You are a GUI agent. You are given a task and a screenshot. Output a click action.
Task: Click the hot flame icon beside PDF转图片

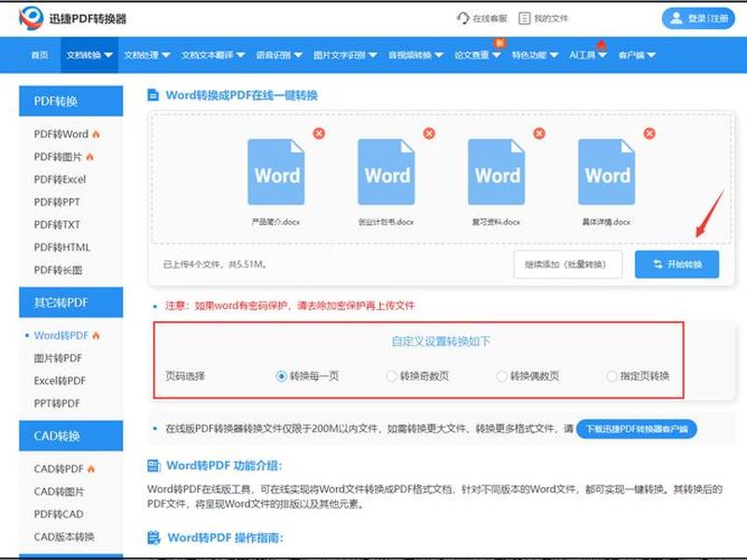(x=90, y=157)
